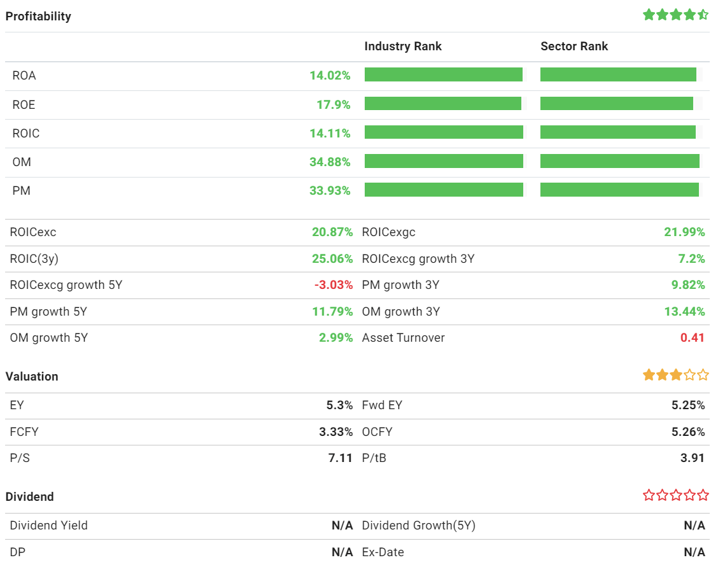Click the half-filled star in Profitability rating

pyautogui.click(x=703, y=15)
